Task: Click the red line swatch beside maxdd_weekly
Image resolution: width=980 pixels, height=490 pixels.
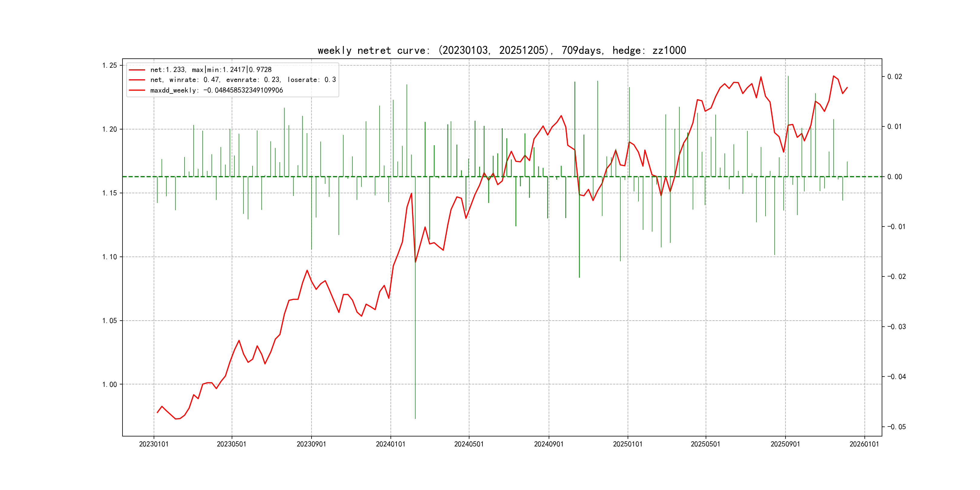Action: point(137,90)
